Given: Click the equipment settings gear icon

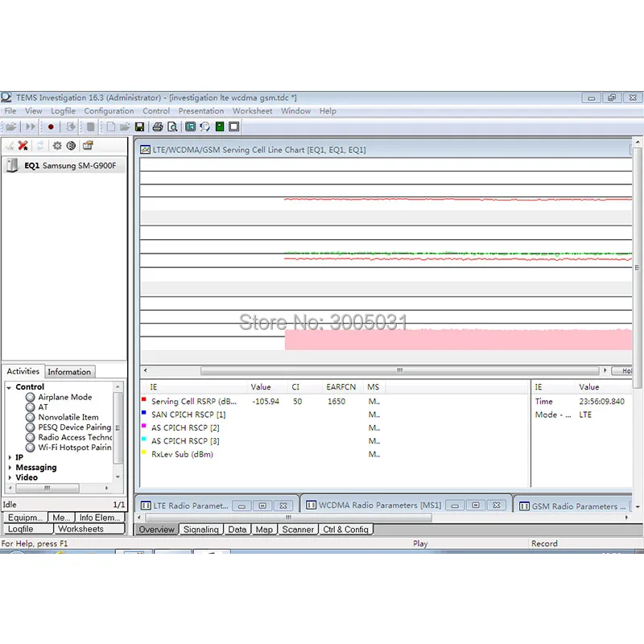Looking at the screenshot, I should point(57,146).
